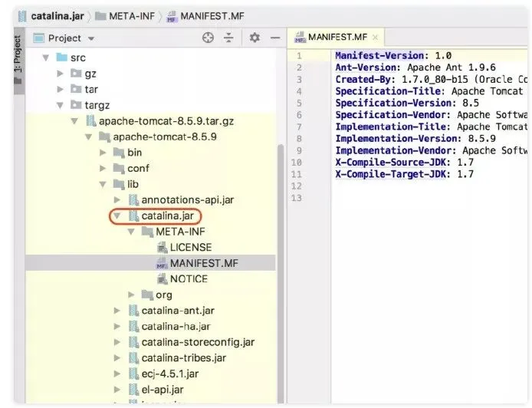
Task: Click line number 13 in the gutter
Action: coord(296,198)
